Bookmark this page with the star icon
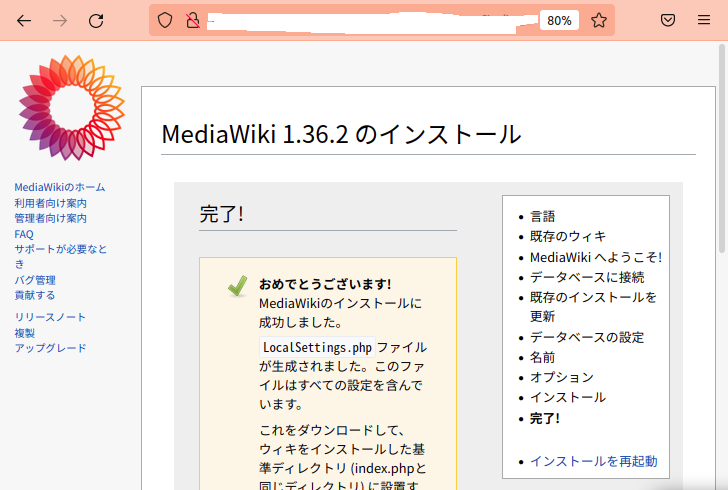 click(599, 20)
